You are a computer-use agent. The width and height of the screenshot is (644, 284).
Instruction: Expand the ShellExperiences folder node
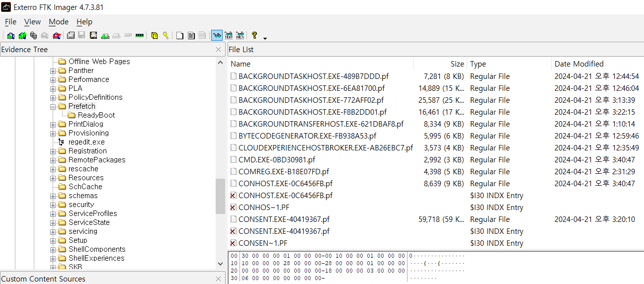(53, 258)
